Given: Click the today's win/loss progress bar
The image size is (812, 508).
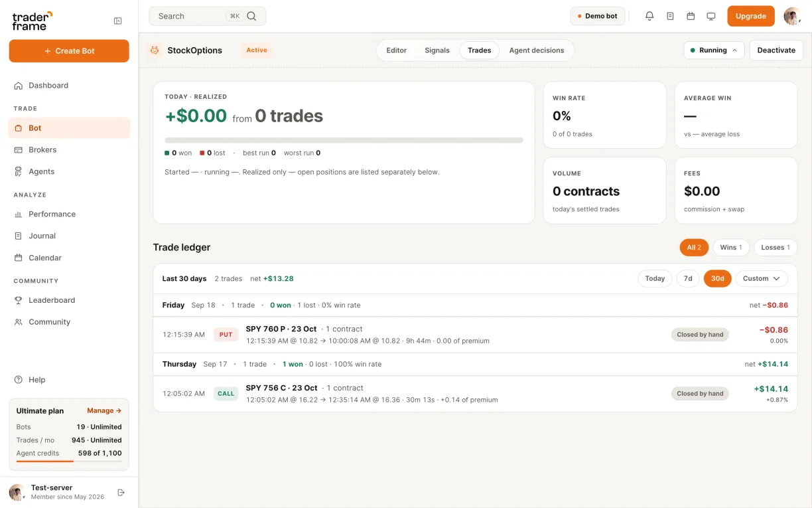Looking at the screenshot, I should tap(344, 140).
